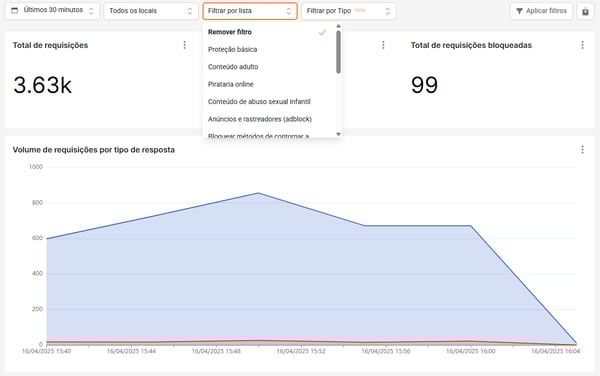Select 'Remover filtro' in the list
This screenshot has width=600, height=376.
point(267,32)
